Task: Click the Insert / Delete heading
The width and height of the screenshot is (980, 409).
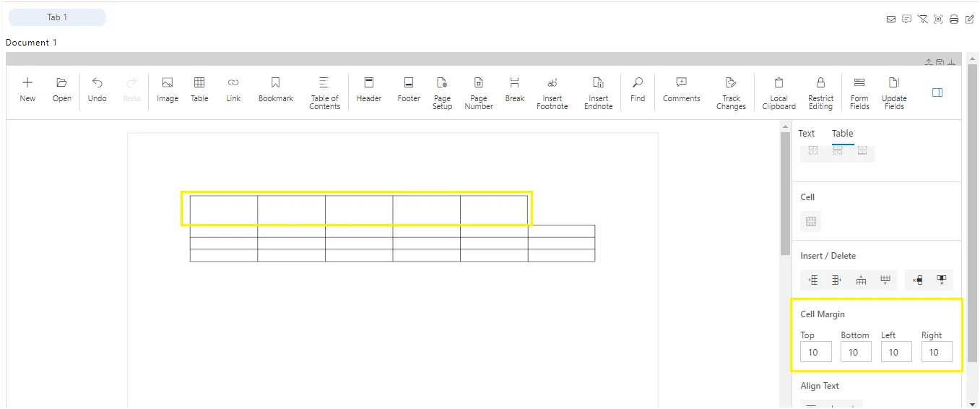Action: pos(828,256)
